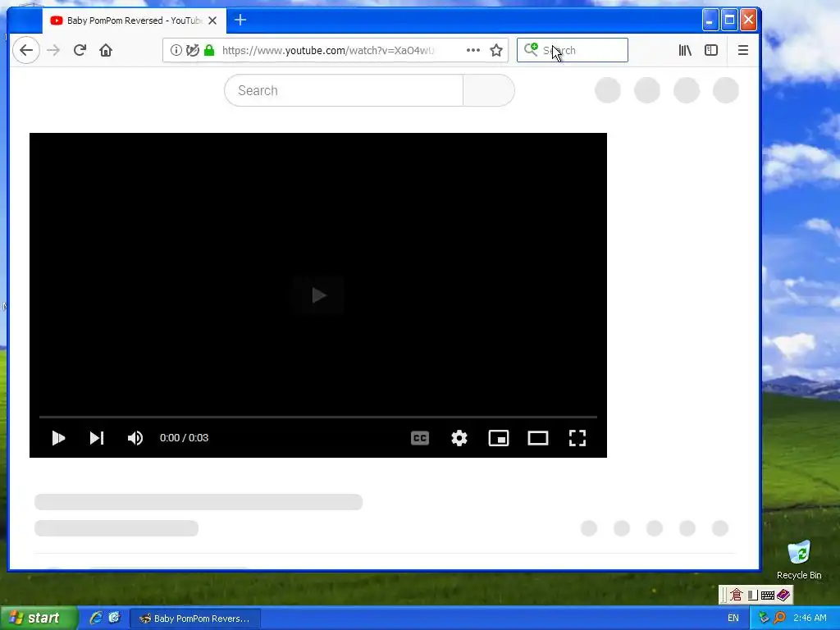Viewport: 840px width, 630px height.
Task: Skip to next video
Action: click(97, 438)
